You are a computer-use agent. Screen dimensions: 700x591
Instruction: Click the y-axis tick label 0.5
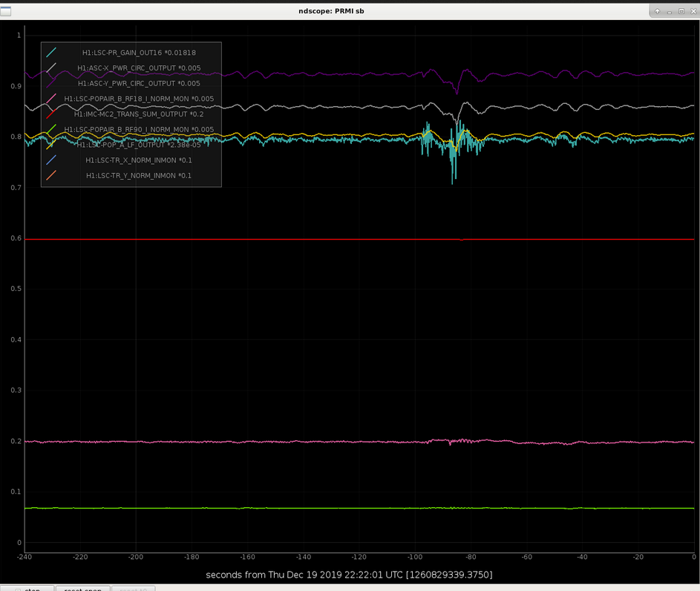(x=16, y=289)
